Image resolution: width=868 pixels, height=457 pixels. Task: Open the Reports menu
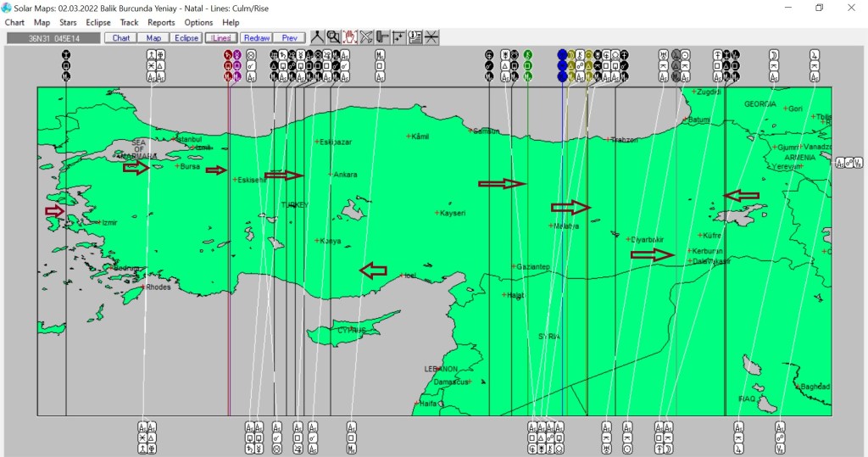pos(161,23)
